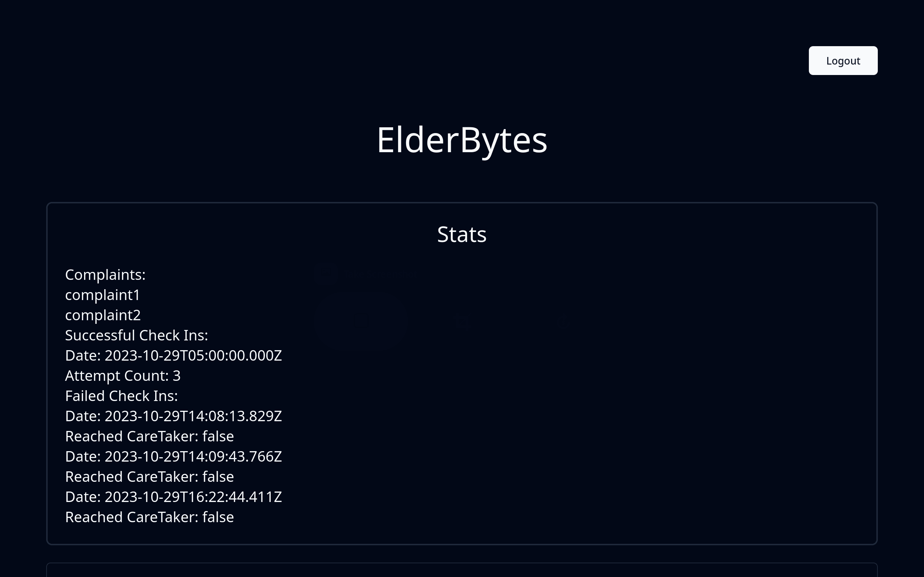Image resolution: width=924 pixels, height=577 pixels.
Task: Click 'Reached CareTaker' under the 16:22:44 date
Action: click(x=132, y=517)
